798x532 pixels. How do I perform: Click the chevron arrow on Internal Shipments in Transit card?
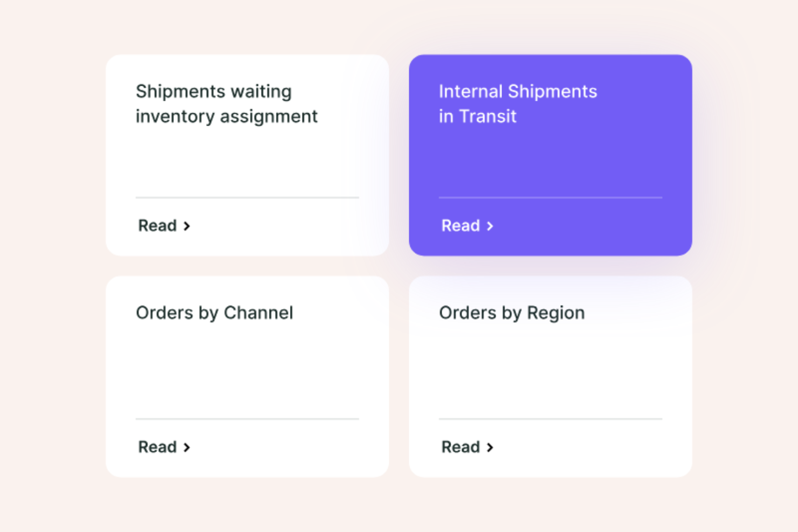point(490,226)
